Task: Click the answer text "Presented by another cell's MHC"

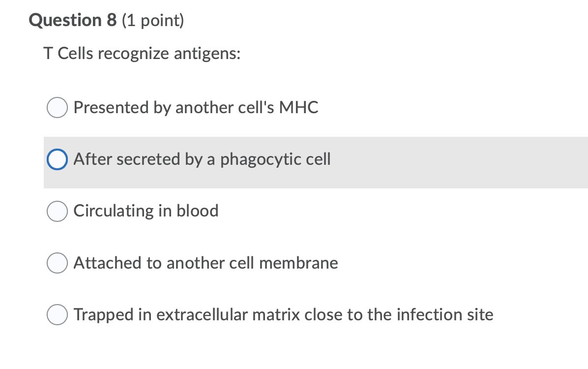Action: point(196,108)
